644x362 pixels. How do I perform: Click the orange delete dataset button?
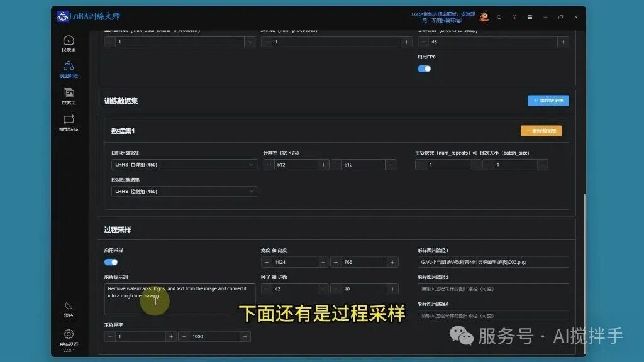coord(541,131)
